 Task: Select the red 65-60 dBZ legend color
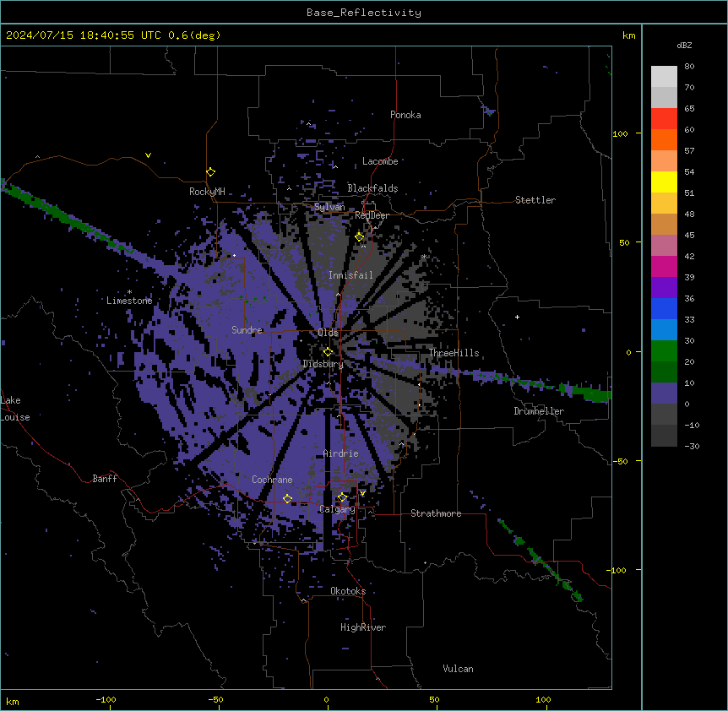click(x=664, y=119)
